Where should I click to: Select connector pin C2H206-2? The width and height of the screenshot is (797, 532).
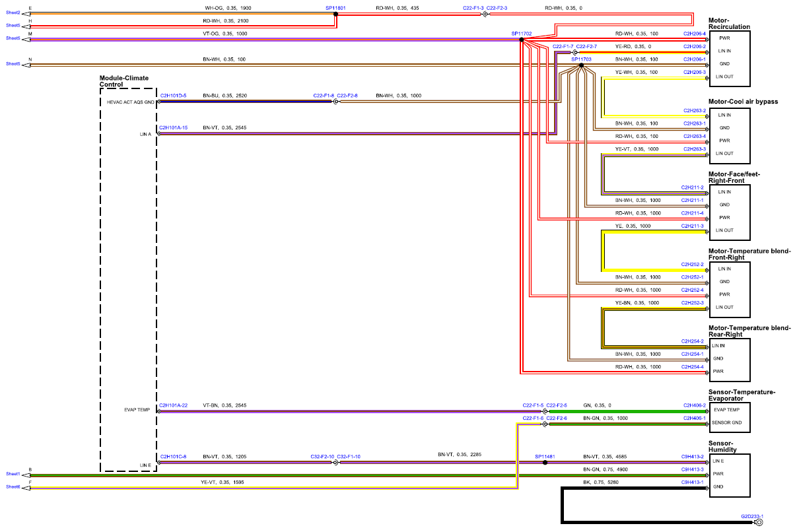[695, 47]
